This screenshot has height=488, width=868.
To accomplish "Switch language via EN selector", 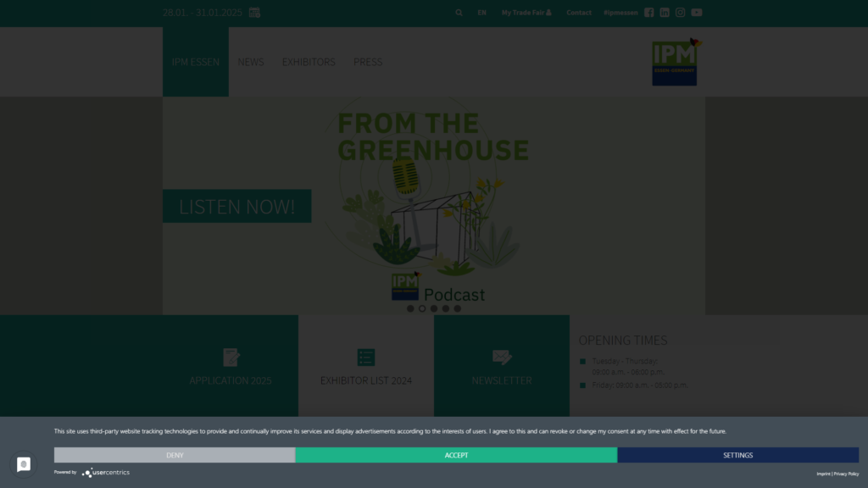I will [x=481, y=12].
